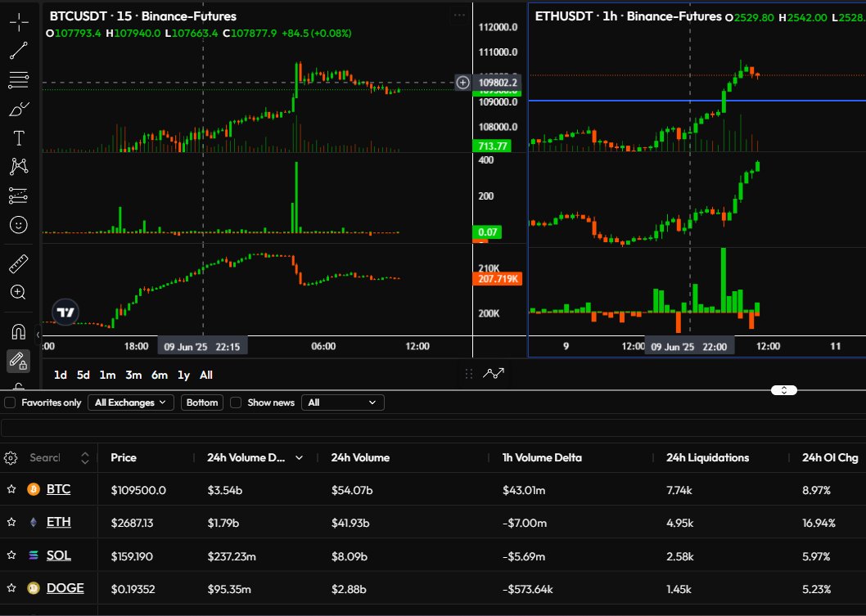The height and width of the screenshot is (616, 866).
Task: Set chart range to 6m
Action: tap(159, 375)
